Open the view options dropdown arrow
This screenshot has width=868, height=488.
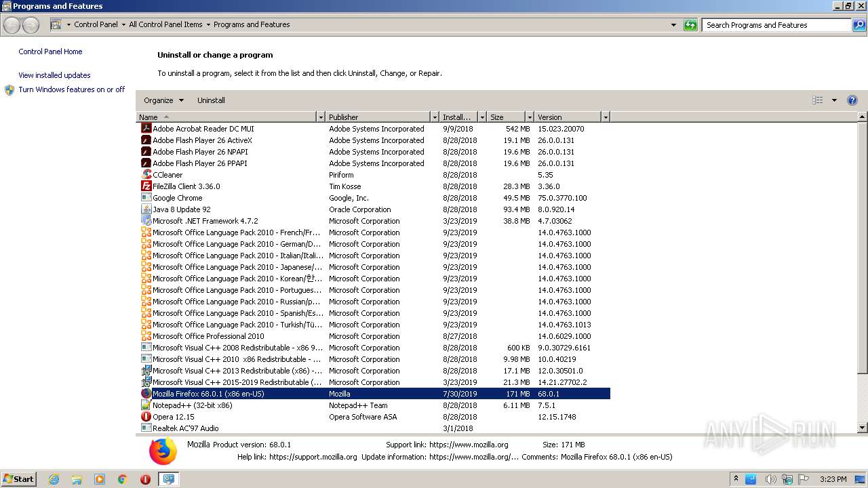click(834, 100)
